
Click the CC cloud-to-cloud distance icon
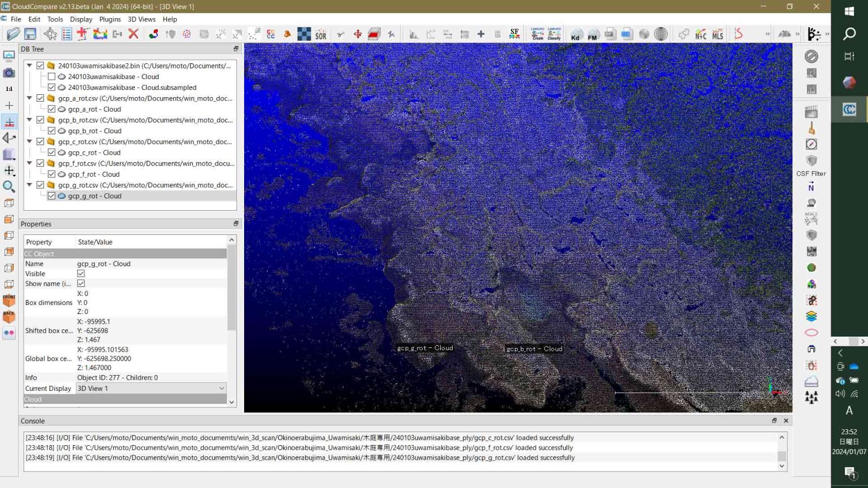point(271,34)
